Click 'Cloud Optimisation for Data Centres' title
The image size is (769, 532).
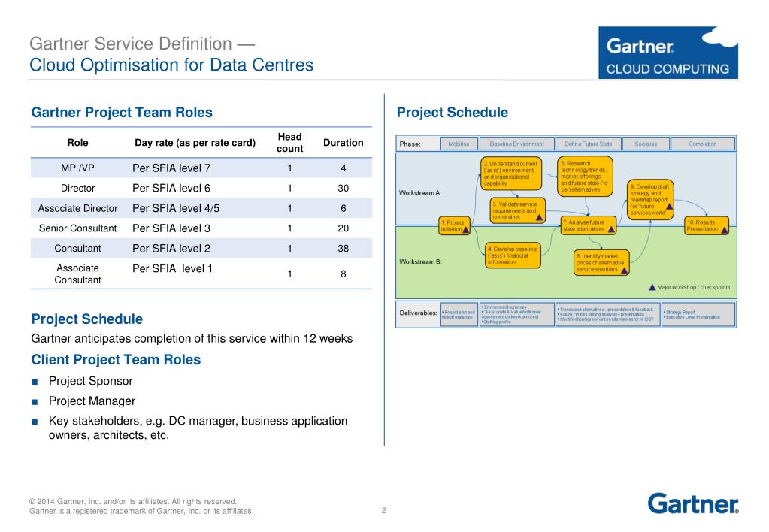pos(171,65)
